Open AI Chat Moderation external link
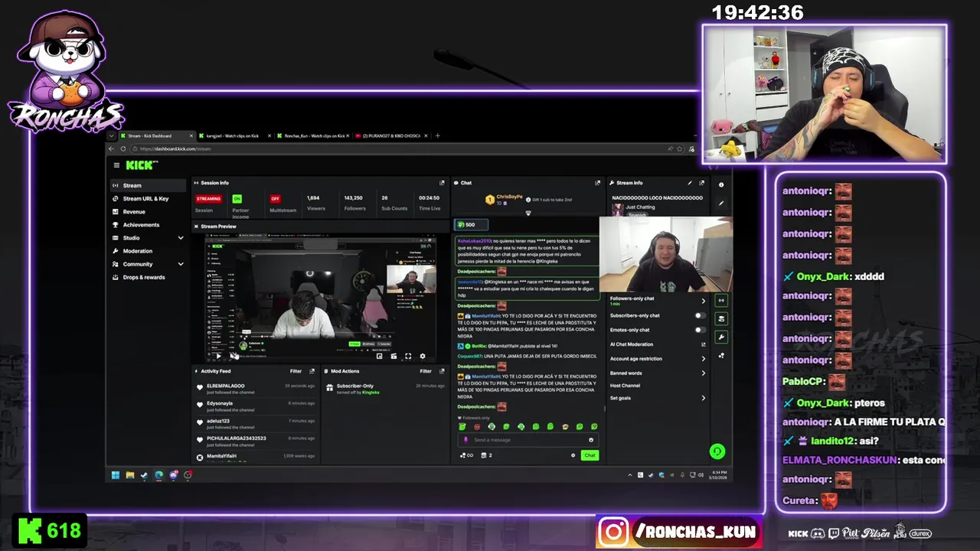 703,344
